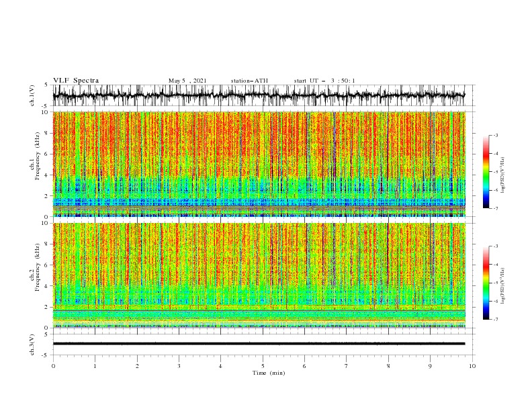Click the '8' tick on time axis
The height and width of the screenshot is (411, 532).
tap(388, 366)
